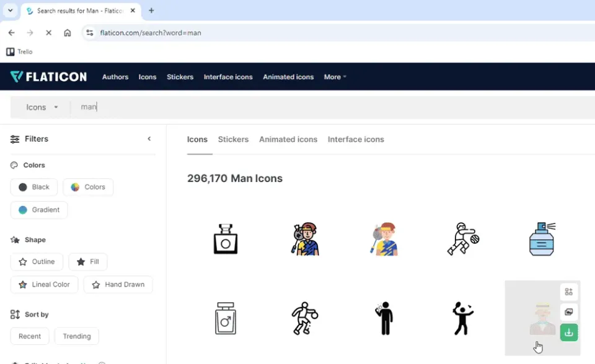Open the black perfume bottle icon
Screen dimensions: 595x364
[226, 239]
